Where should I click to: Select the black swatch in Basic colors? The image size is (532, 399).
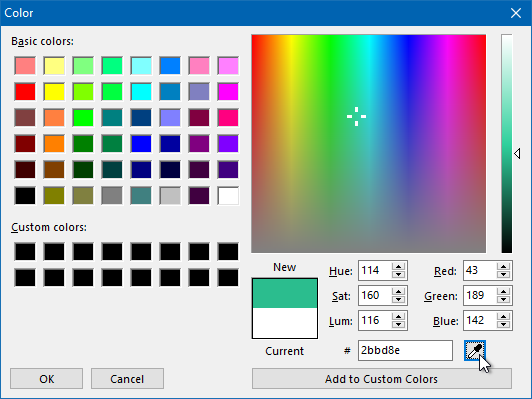(x=25, y=196)
